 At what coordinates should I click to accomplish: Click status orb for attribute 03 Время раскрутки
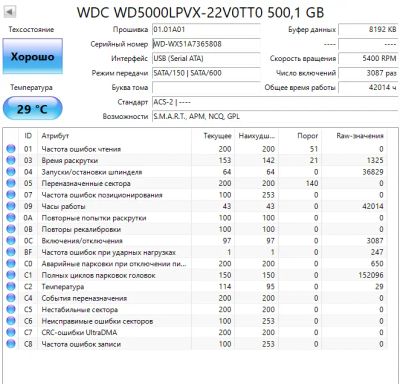pyautogui.click(x=11, y=160)
